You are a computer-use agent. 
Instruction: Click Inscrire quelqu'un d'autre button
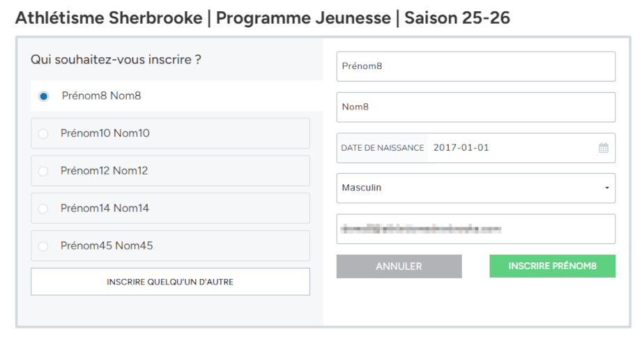coord(170,282)
